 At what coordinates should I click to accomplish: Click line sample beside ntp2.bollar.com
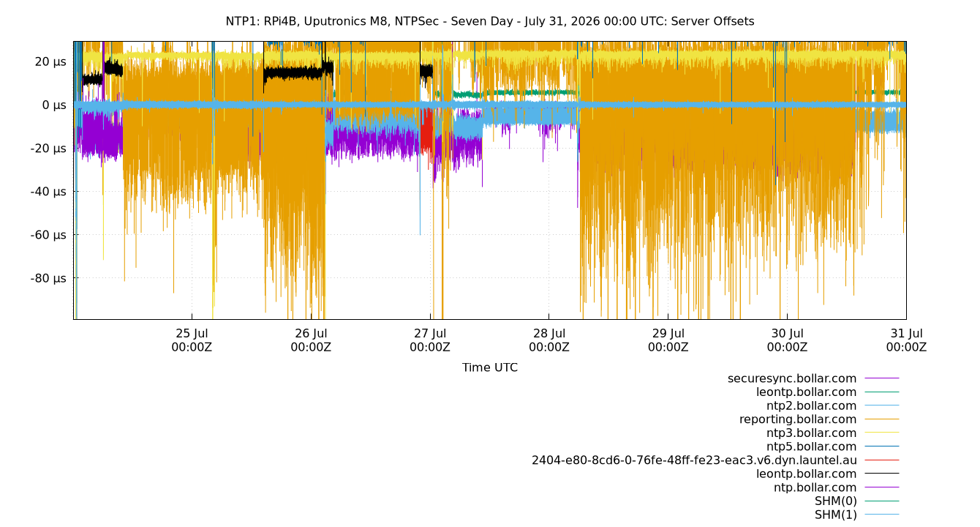(x=882, y=405)
